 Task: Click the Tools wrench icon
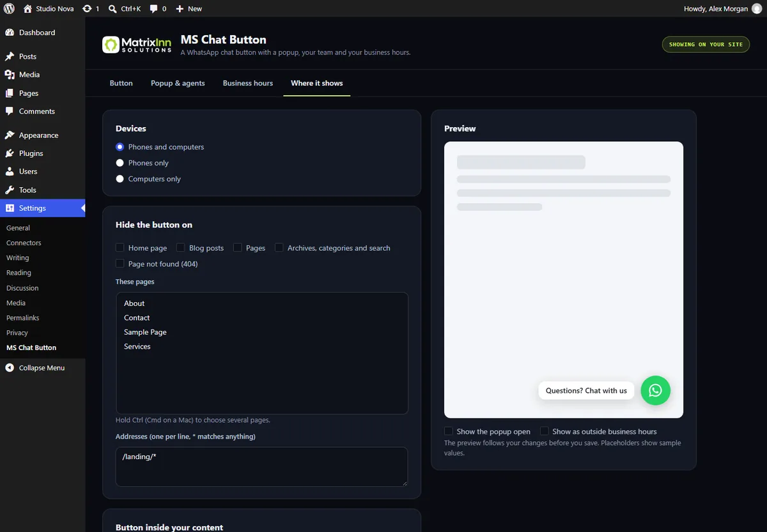[10, 190]
